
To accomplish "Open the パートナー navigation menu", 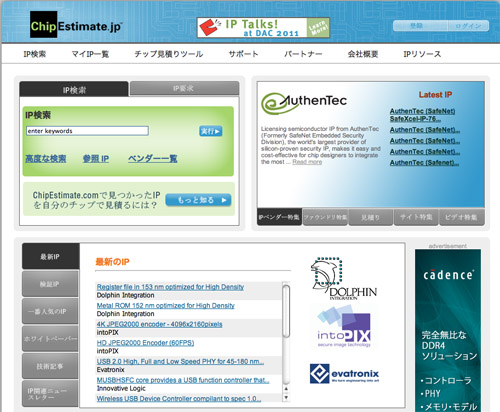I will click(x=303, y=54).
